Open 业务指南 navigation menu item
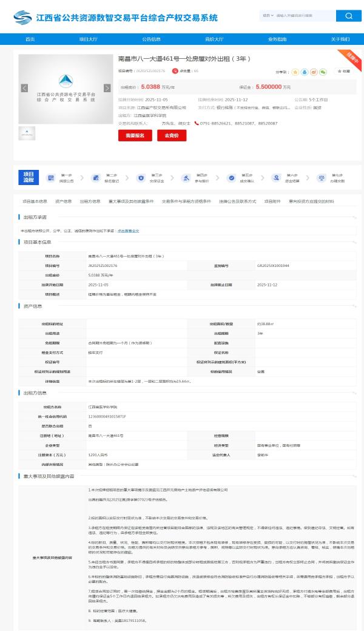The width and height of the screenshot is (364, 631). (x=277, y=39)
